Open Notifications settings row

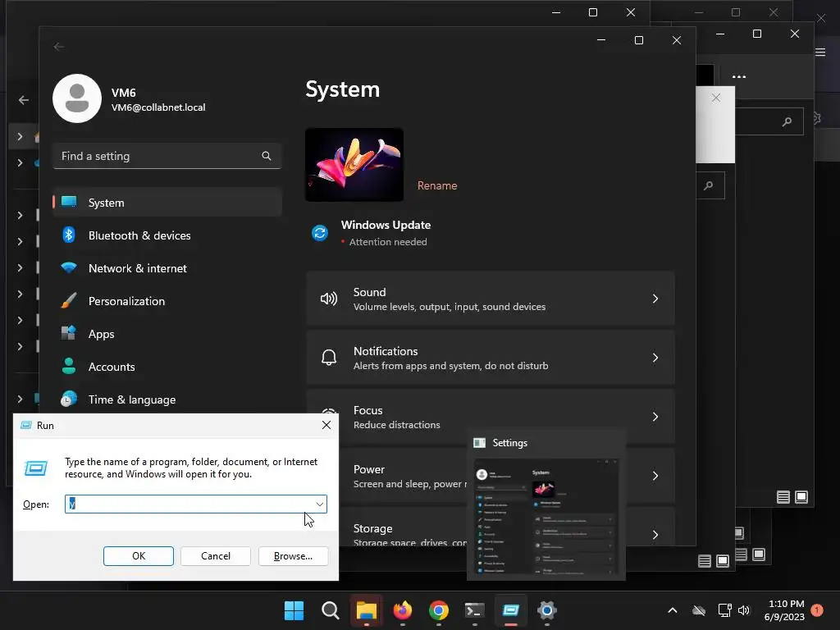(491, 358)
